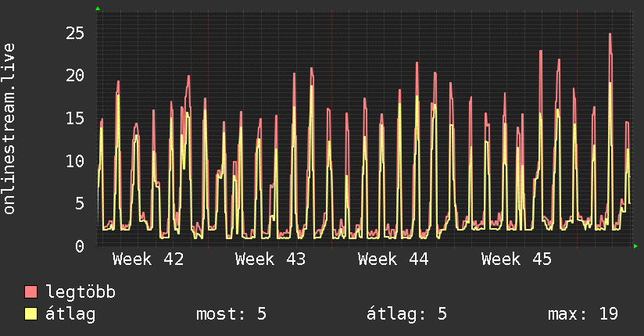
Task: Click the max: 19 statistic
Action: pos(583,314)
